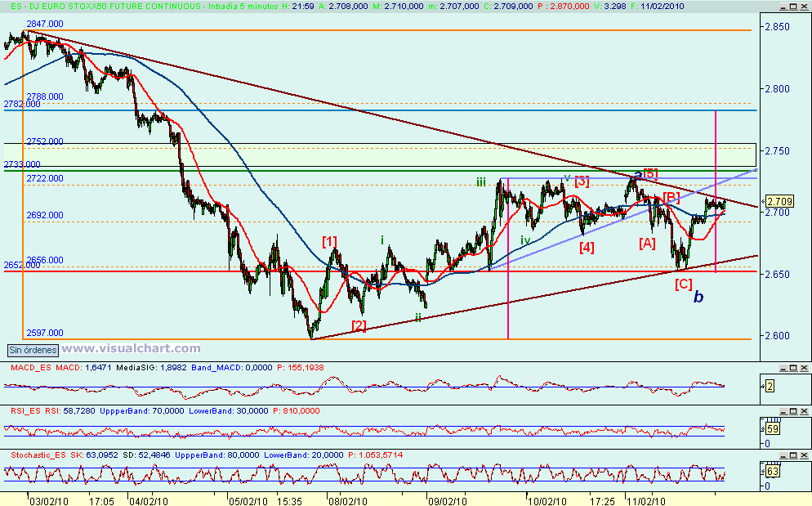Viewport: 812px width, 506px height.
Task: Minimize the MACD_ES indicator panel
Action: pos(783,368)
